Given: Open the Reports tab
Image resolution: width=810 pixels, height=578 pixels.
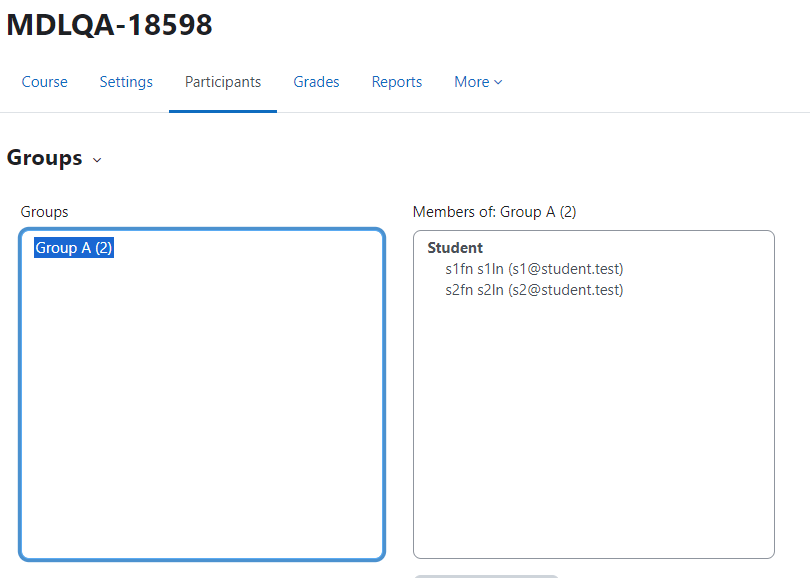Looking at the screenshot, I should click(x=397, y=82).
